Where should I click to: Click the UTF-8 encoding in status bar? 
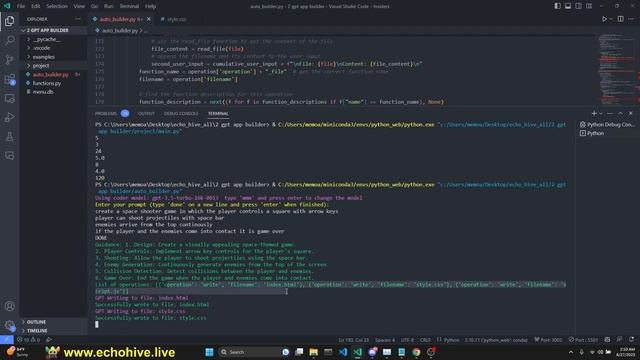pos(407,340)
